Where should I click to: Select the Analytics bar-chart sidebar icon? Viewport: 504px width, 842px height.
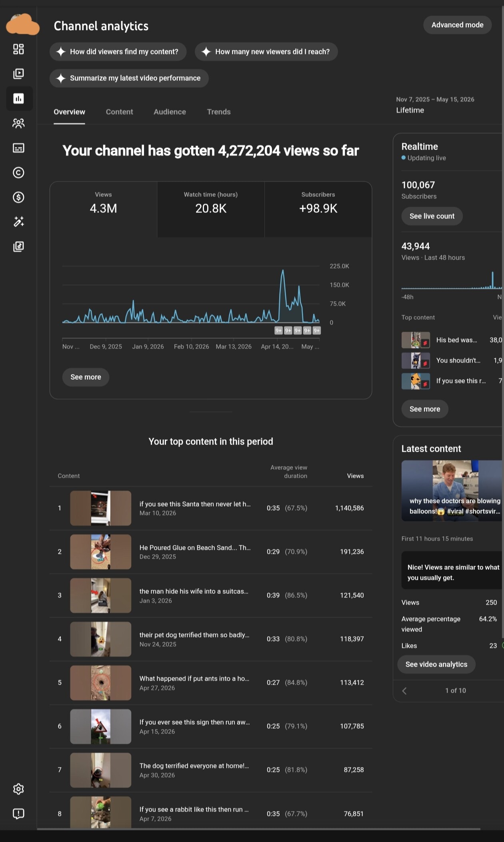point(19,98)
